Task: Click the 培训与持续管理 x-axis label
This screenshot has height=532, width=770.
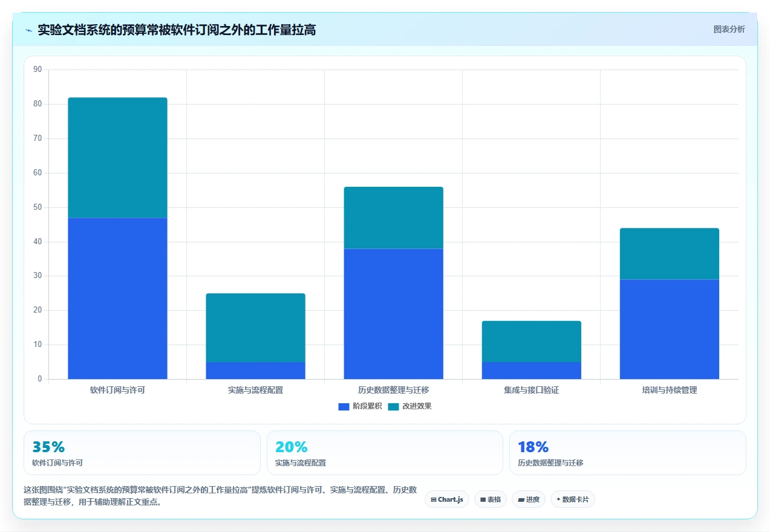Action: pyautogui.click(x=669, y=390)
